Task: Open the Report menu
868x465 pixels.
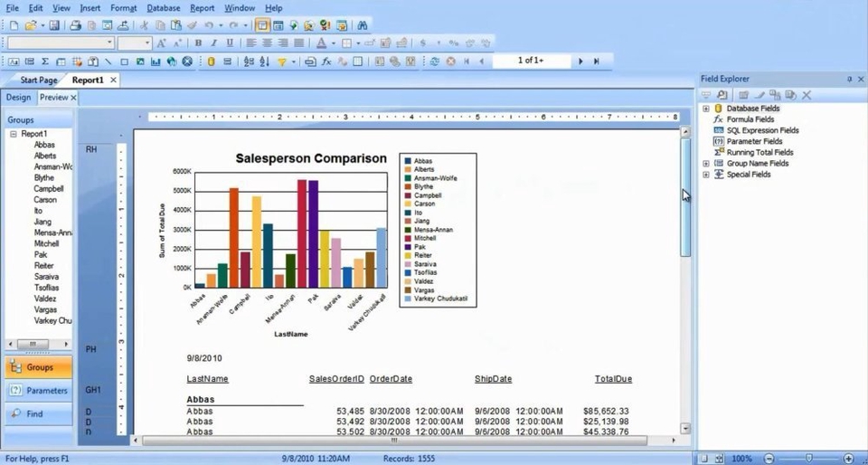Action: [202, 8]
